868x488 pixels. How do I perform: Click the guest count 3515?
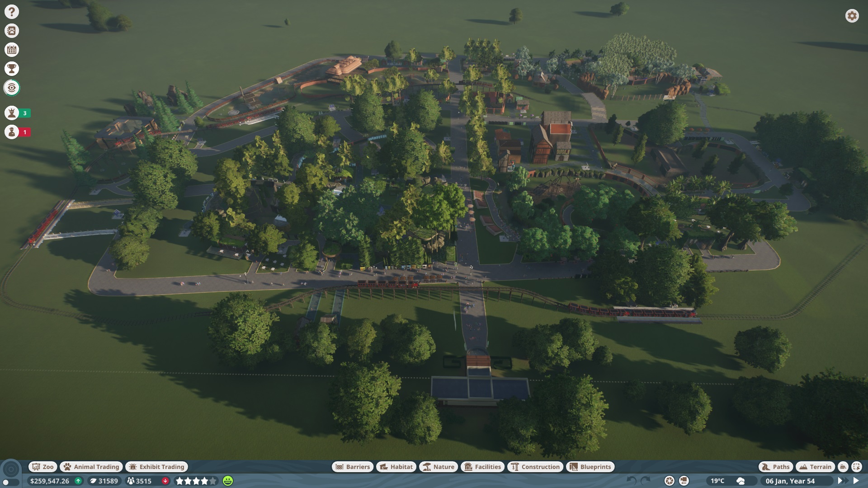coord(140,481)
